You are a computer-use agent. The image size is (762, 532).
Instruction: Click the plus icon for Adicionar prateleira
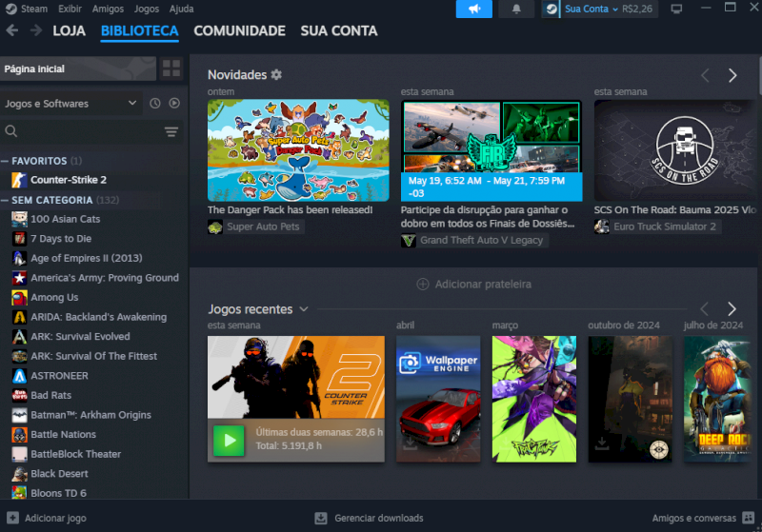pos(423,284)
